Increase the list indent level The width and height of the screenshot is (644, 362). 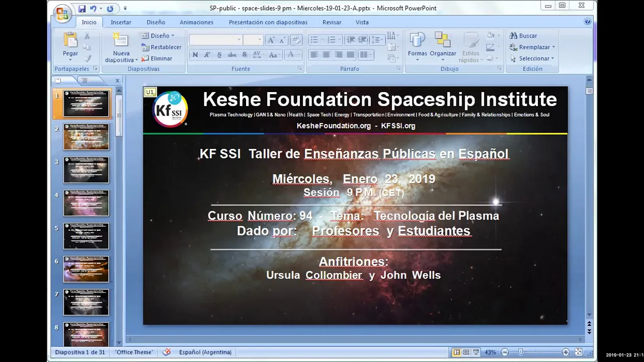(x=362, y=40)
